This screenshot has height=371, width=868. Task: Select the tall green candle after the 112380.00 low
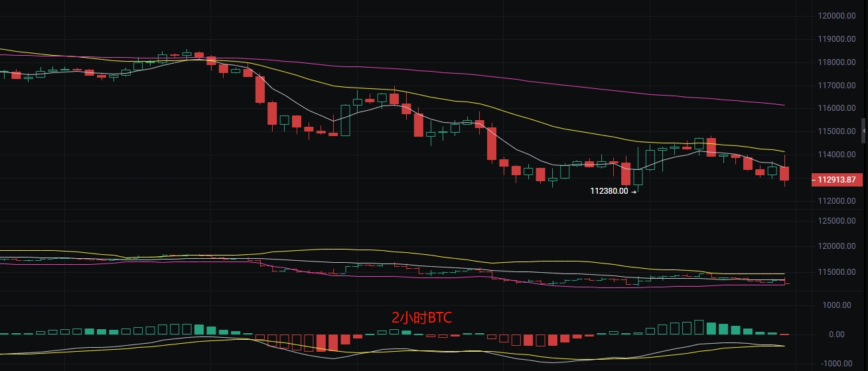pos(638,168)
